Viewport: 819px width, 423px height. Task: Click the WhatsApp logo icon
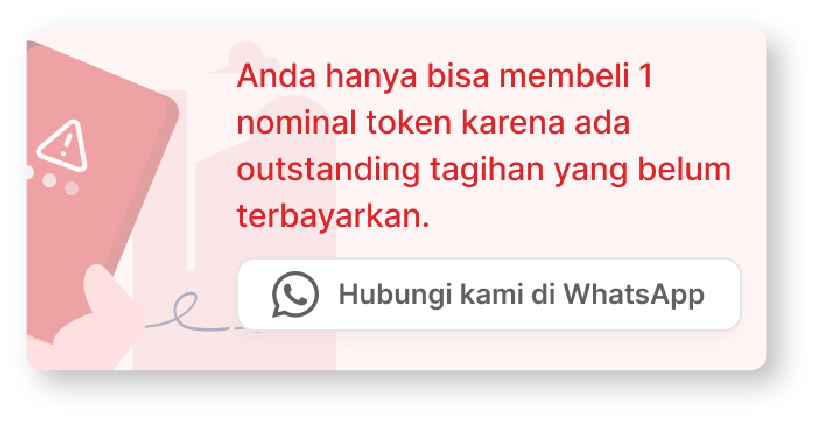[x=295, y=294]
